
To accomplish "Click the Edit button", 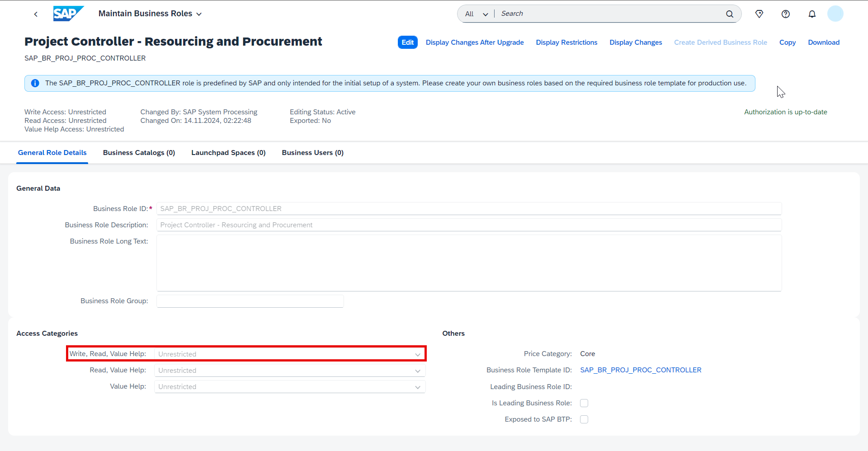I will [408, 42].
